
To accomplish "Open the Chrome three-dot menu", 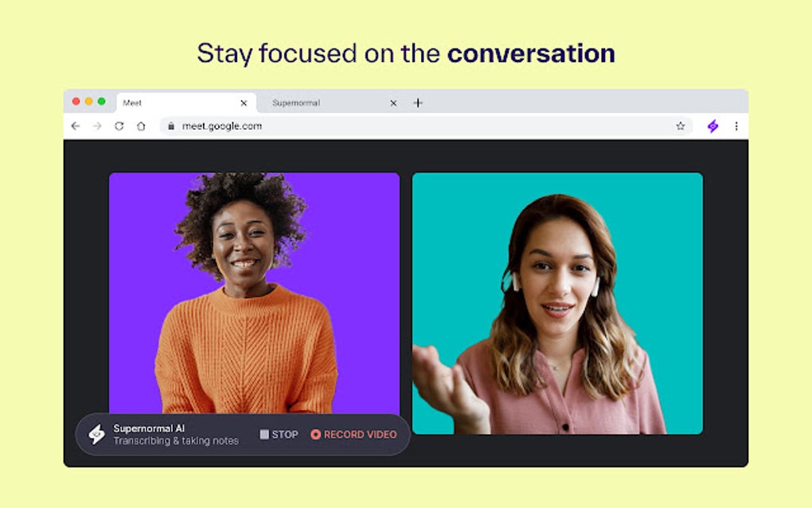I will coord(736,125).
